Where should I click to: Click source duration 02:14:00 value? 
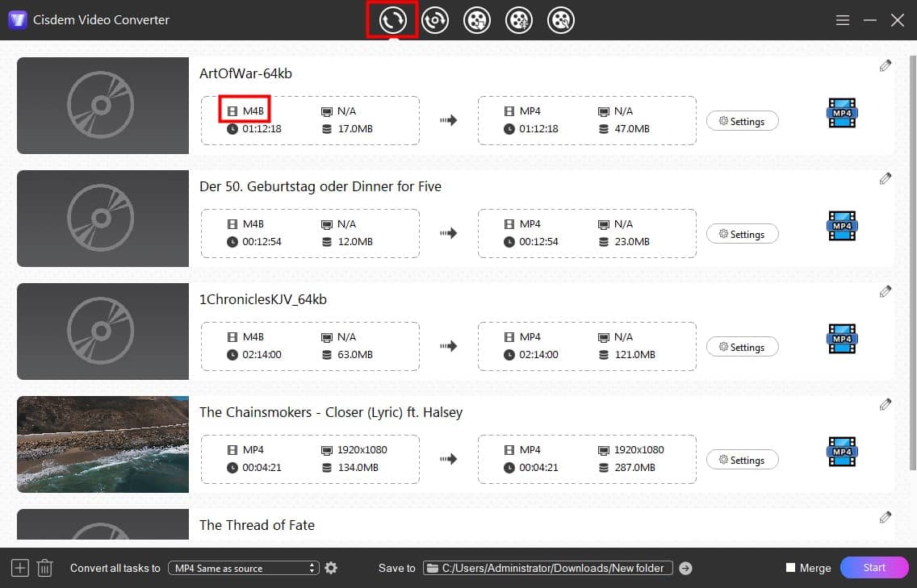[262, 354]
